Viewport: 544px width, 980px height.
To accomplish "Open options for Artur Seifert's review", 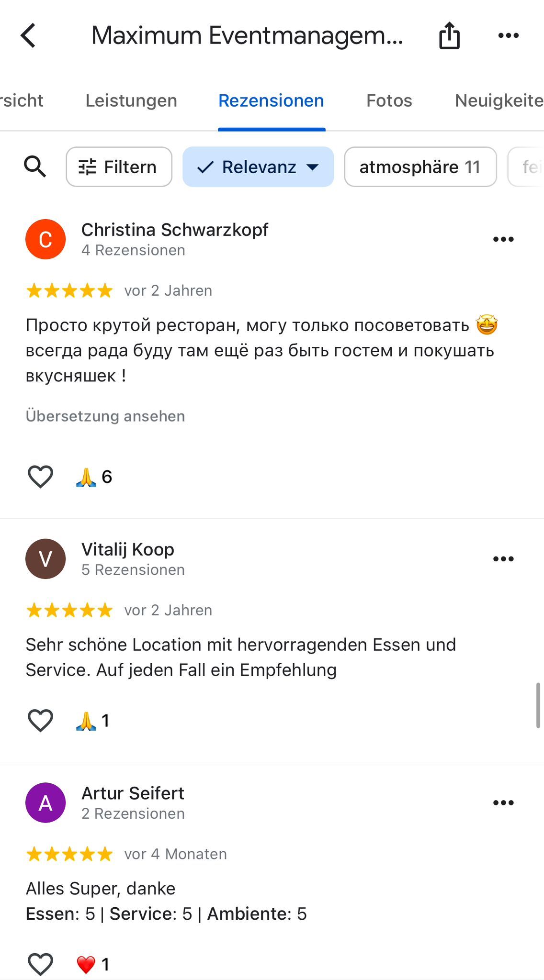I will tap(503, 802).
